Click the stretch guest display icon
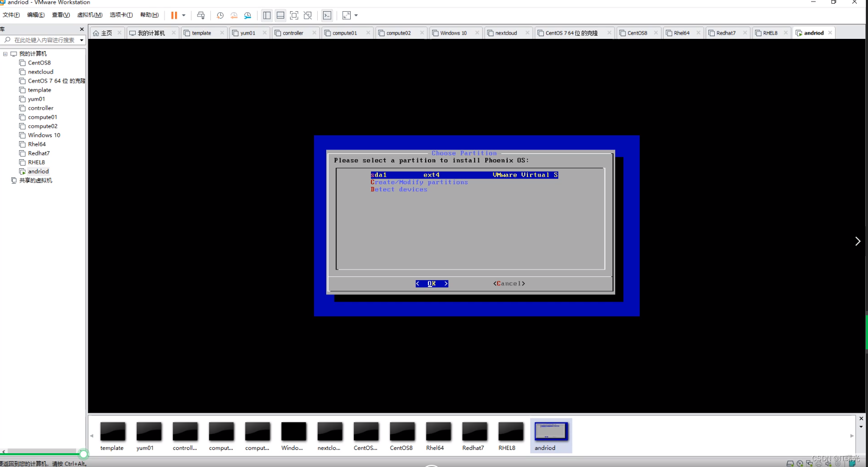This screenshot has width=868, height=467. click(x=346, y=15)
